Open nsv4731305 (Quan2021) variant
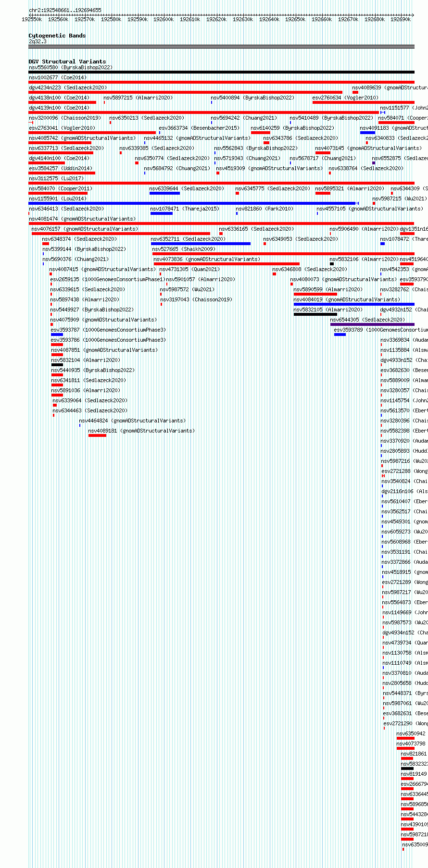This screenshot has width=428, height=868. click(189, 269)
